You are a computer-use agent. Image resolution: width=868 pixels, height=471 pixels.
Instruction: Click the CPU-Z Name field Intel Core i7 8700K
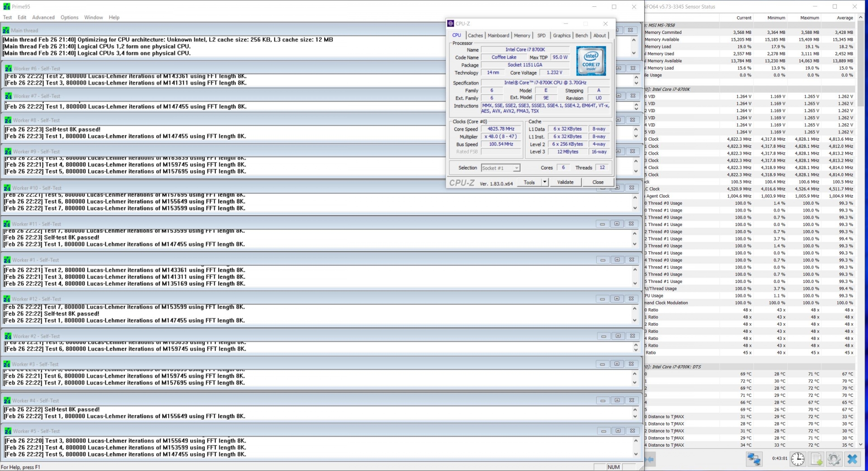(x=525, y=49)
